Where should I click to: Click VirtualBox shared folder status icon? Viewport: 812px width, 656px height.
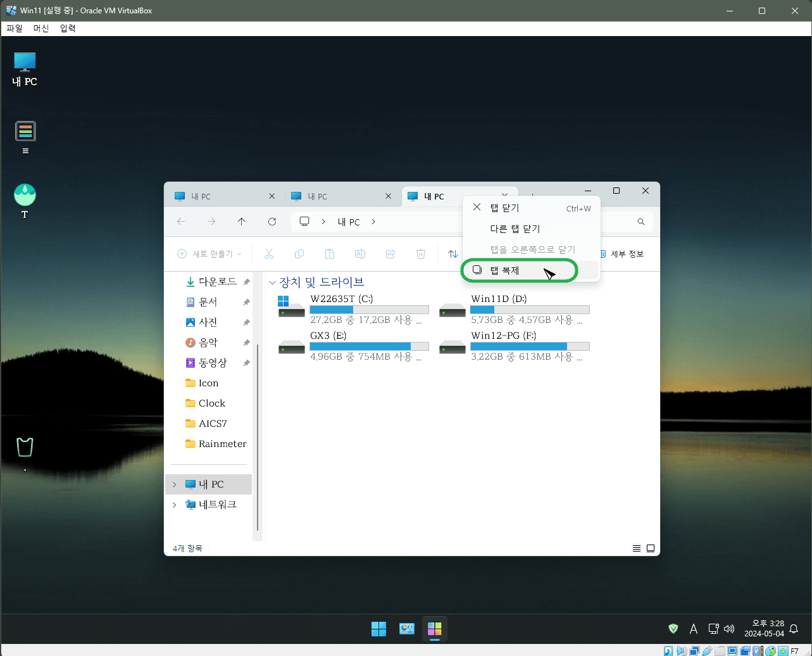(720, 650)
